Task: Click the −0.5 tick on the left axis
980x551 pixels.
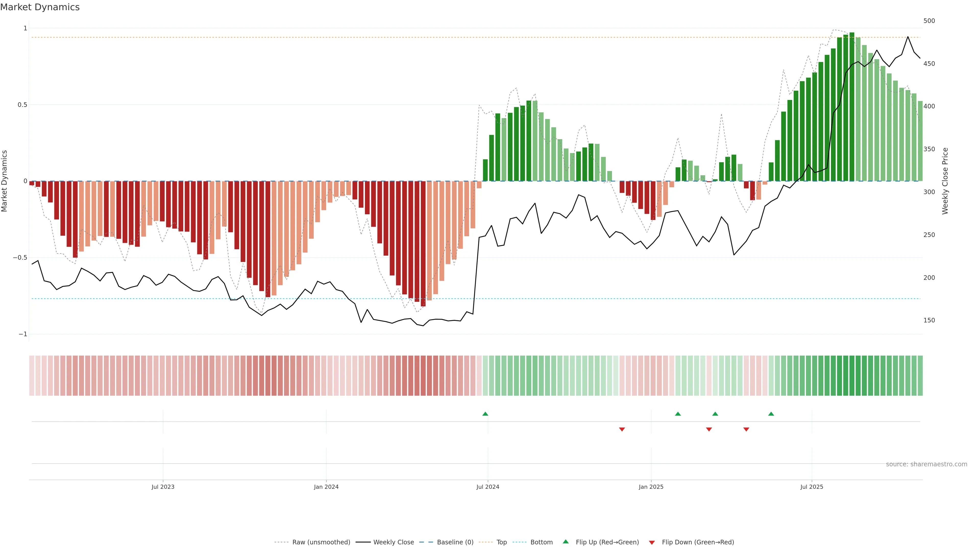Action: coord(20,258)
